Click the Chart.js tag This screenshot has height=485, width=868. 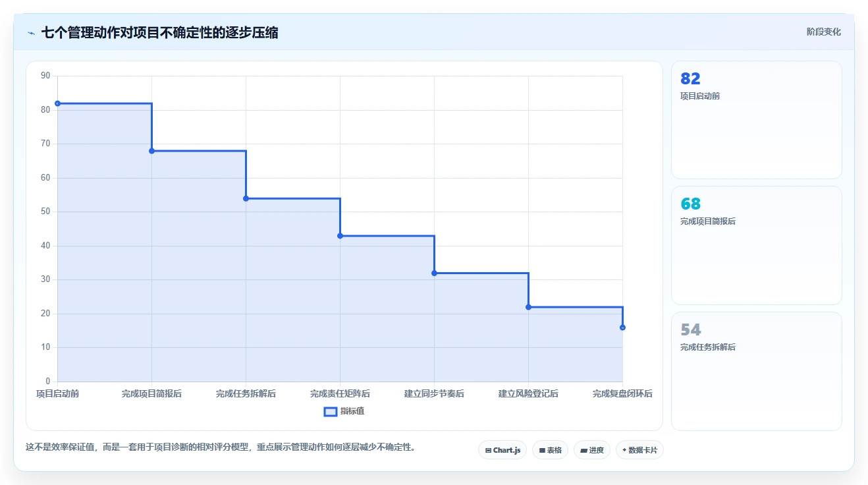[x=502, y=450]
